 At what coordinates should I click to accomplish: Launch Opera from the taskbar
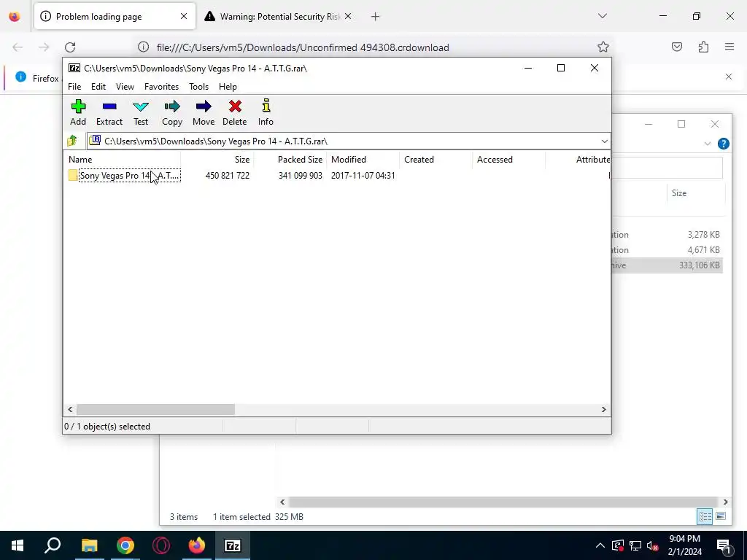click(x=161, y=545)
